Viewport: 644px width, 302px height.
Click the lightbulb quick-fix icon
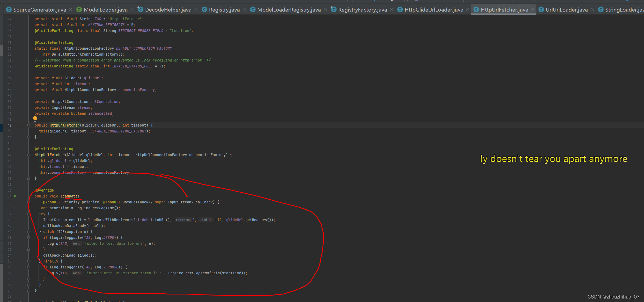pos(35,119)
